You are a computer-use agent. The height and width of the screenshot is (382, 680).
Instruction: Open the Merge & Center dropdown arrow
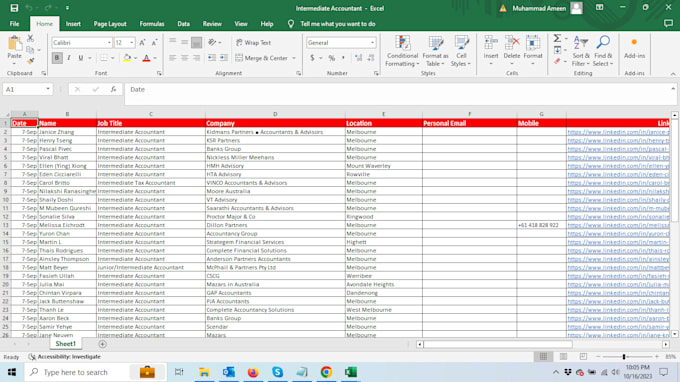point(294,58)
